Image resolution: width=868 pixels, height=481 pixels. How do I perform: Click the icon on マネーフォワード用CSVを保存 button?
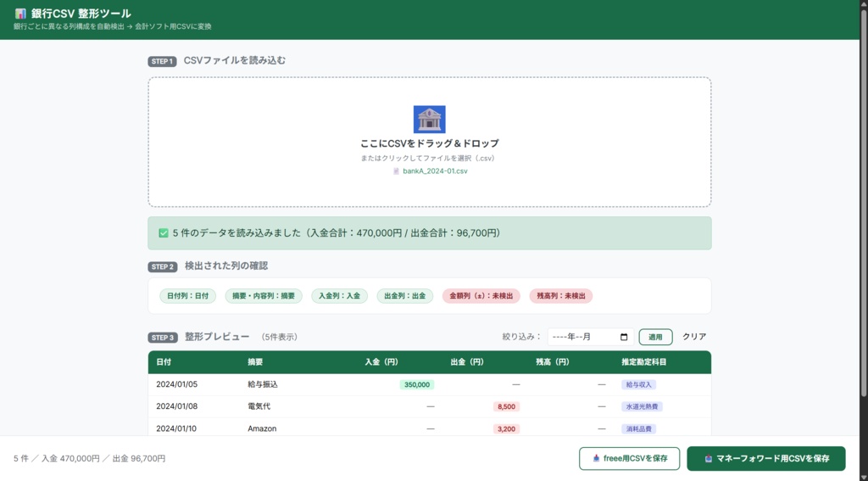(708, 458)
